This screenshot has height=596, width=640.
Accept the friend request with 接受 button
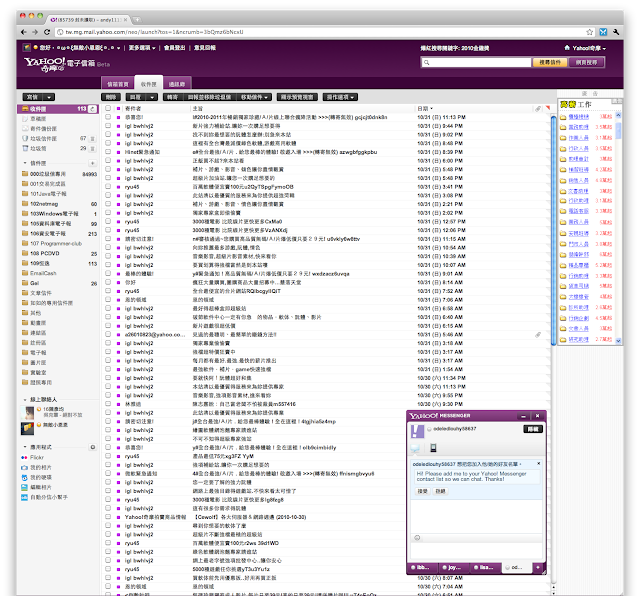pos(422,491)
